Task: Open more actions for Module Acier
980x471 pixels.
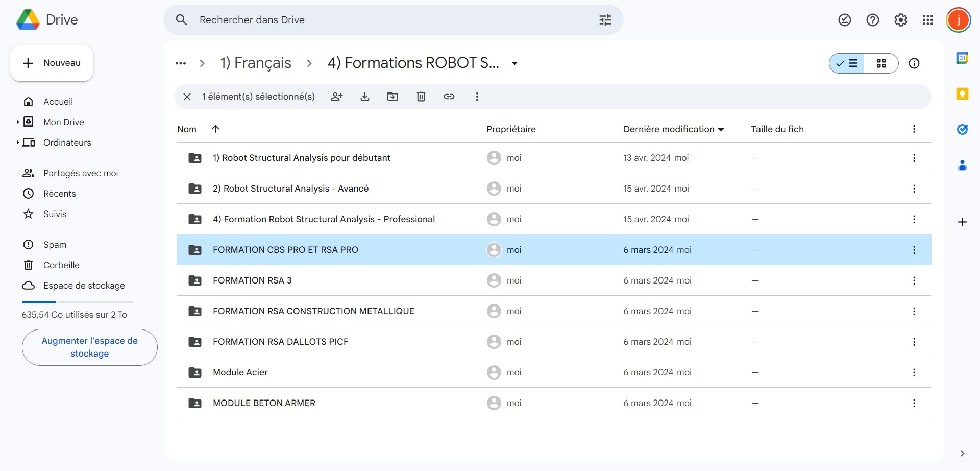Action: pyautogui.click(x=914, y=372)
